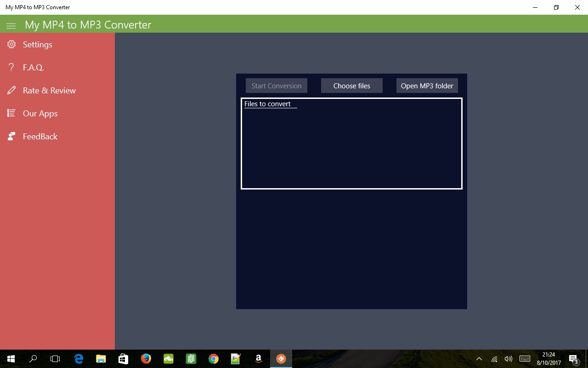The width and height of the screenshot is (588, 368).
Task: Click the MP4 to MP3 Converter taskbar icon
Action: pos(281,359)
